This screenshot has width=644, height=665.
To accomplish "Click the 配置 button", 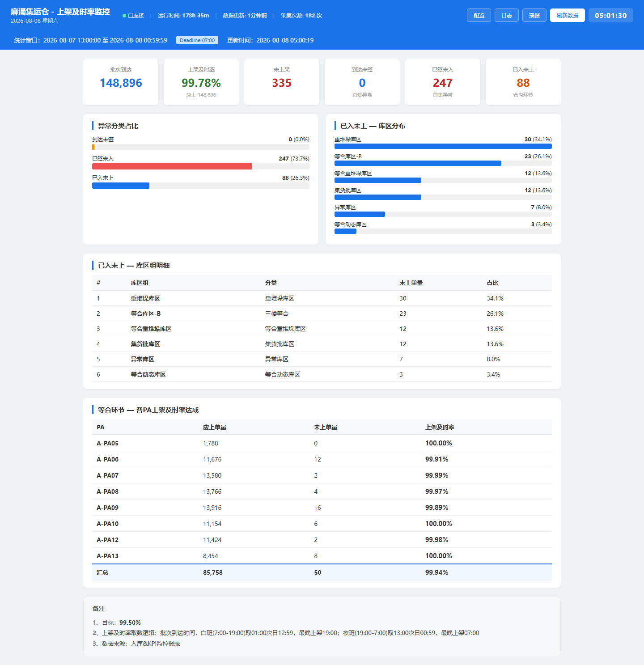I will 479,15.
